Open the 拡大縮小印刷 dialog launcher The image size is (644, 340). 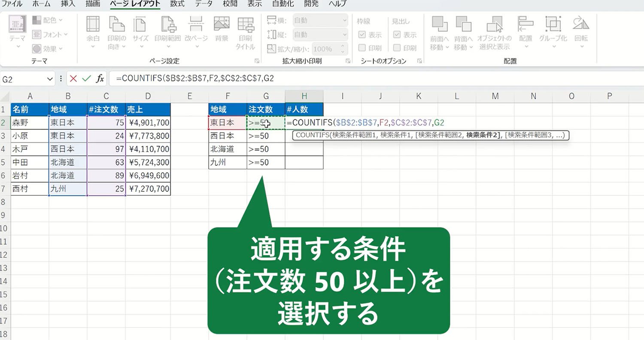pyautogui.click(x=348, y=61)
